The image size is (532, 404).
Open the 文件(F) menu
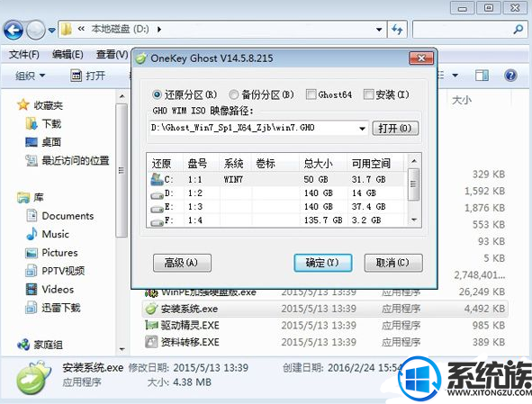coord(23,54)
